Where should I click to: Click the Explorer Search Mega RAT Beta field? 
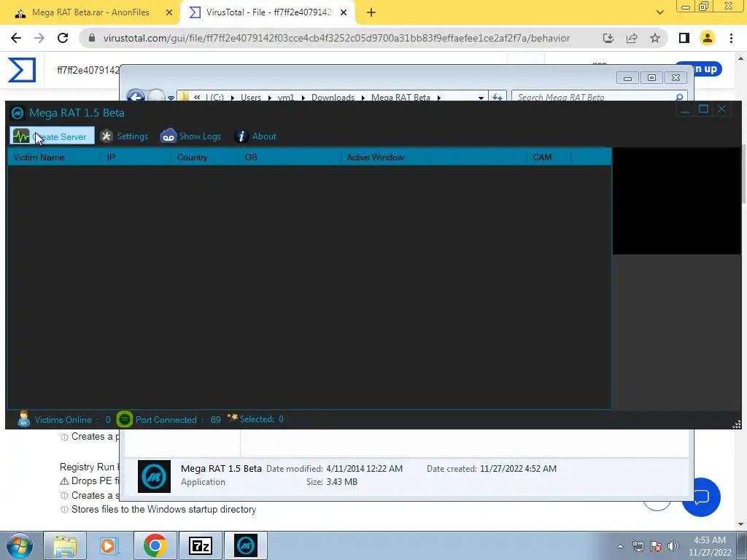600,97
